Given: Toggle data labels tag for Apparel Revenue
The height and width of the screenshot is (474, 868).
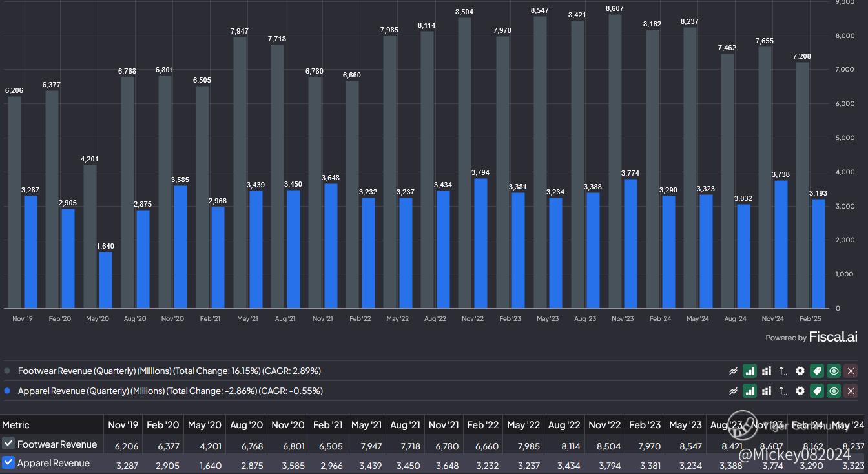Looking at the screenshot, I should (817, 391).
